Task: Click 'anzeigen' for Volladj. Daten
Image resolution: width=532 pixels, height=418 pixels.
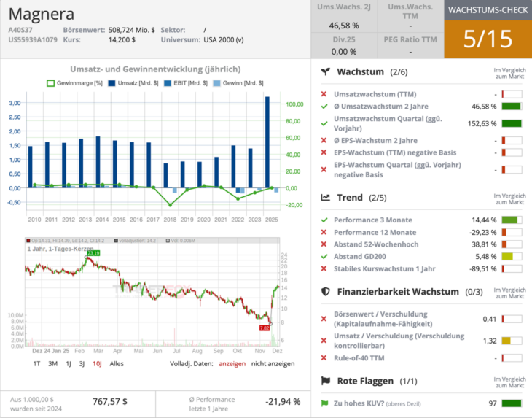Action: [x=232, y=363]
